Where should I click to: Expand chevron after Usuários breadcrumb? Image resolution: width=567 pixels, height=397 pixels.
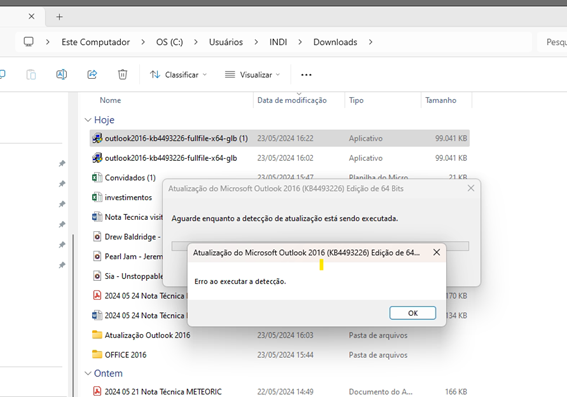(x=256, y=42)
